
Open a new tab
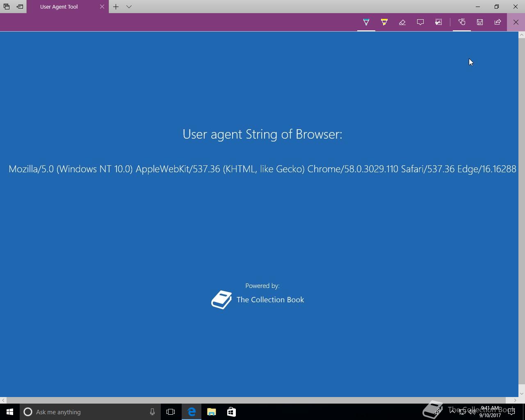(x=116, y=7)
